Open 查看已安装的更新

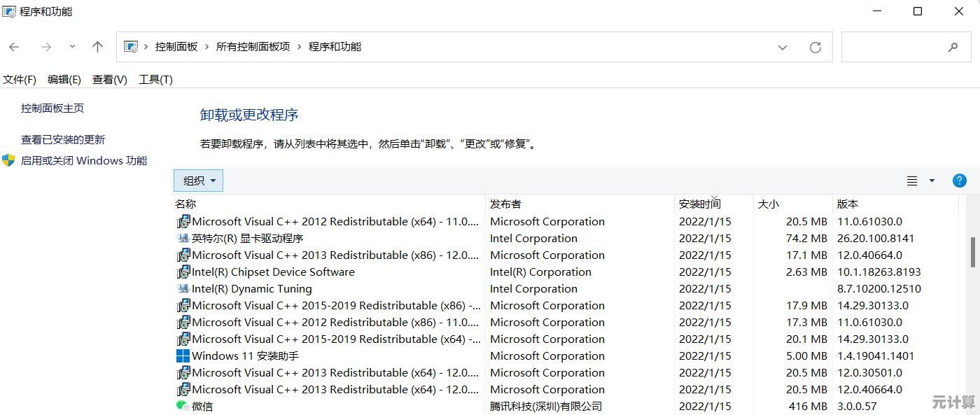[63, 140]
